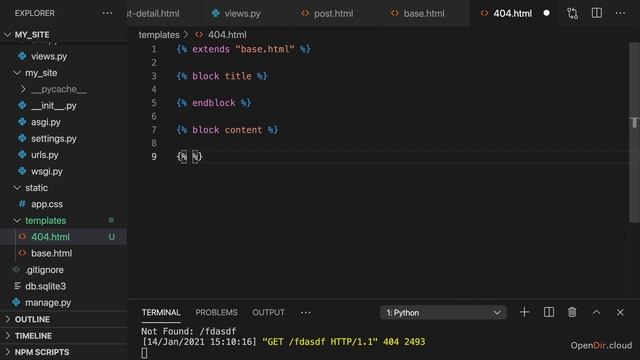Image resolution: width=640 pixels, height=360 pixels.
Task: Click templates in the breadcrumb
Action: click(x=159, y=35)
